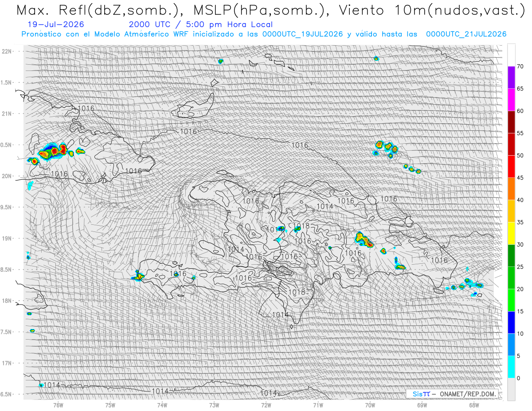Click the latitude axis label '0.5N'
This screenshot has height=411, width=532.
(x=7, y=145)
